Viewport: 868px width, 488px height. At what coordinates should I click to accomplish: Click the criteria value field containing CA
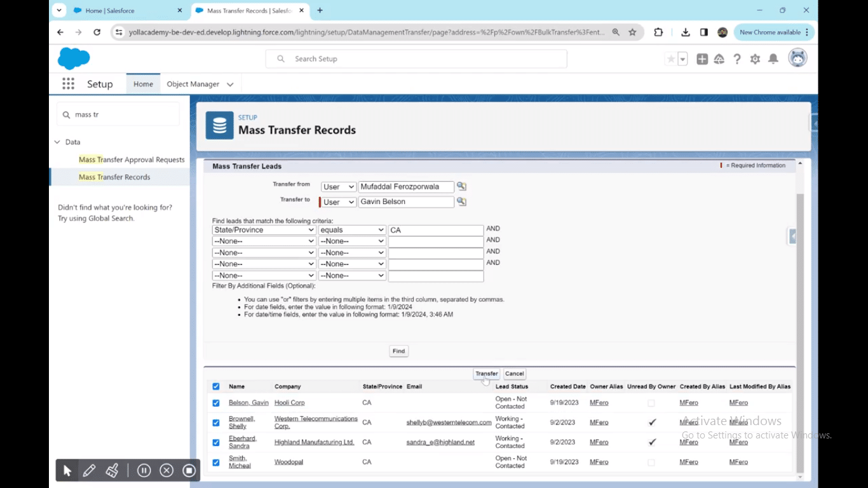tap(436, 230)
